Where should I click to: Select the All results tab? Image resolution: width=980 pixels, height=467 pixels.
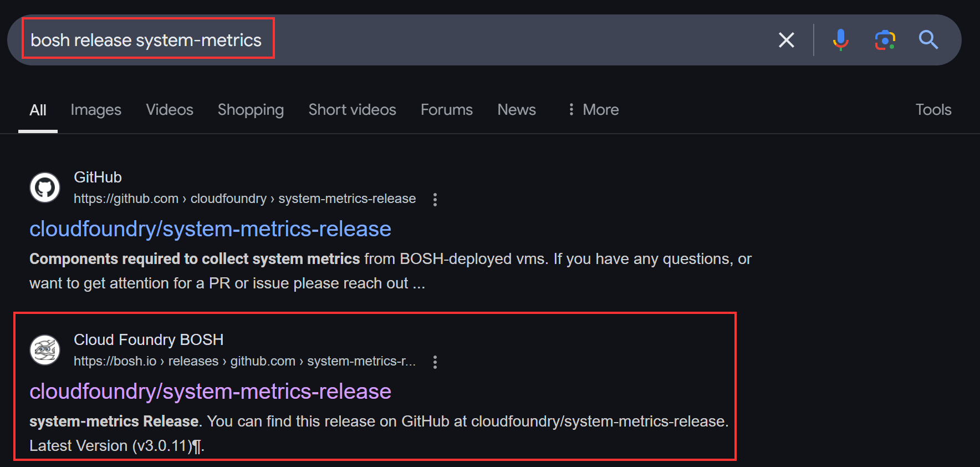pos(38,110)
